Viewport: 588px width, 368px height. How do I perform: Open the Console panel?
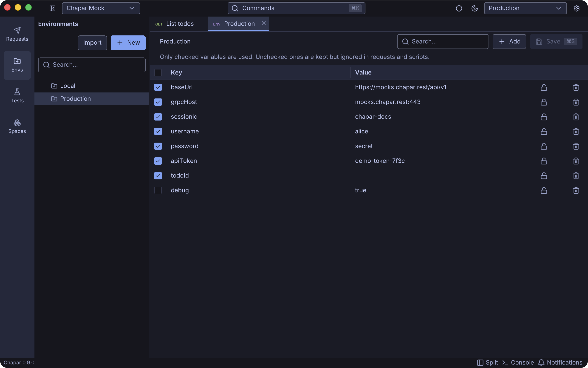tap(518, 362)
